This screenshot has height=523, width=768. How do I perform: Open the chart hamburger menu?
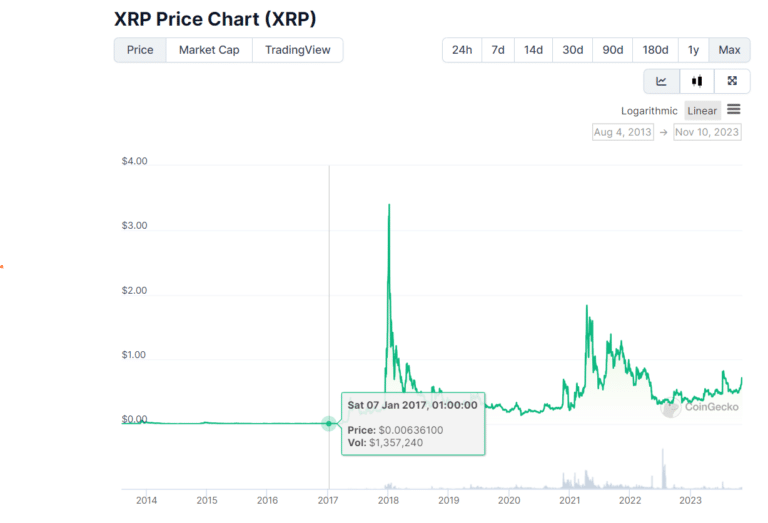click(734, 109)
